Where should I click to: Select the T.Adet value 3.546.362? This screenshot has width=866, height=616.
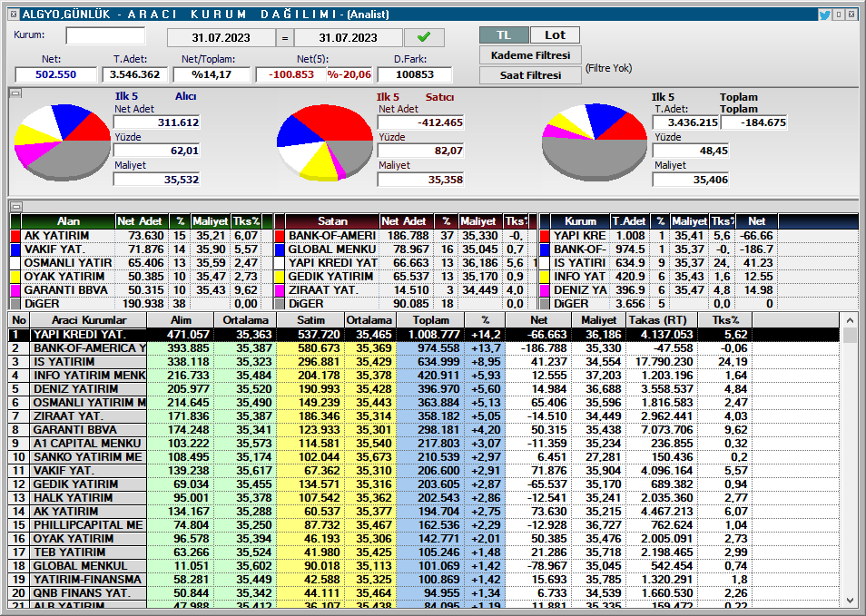(134, 74)
